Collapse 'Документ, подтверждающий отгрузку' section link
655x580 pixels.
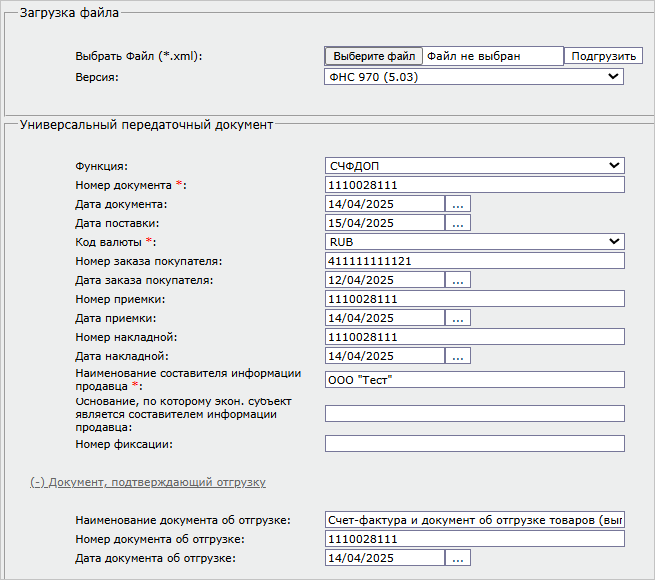point(146,482)
